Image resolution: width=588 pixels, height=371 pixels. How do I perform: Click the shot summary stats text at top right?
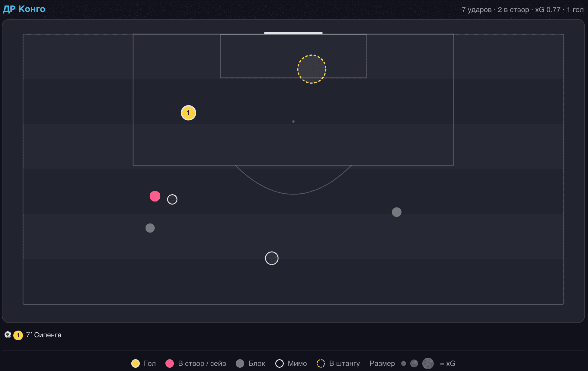(522, 10)
